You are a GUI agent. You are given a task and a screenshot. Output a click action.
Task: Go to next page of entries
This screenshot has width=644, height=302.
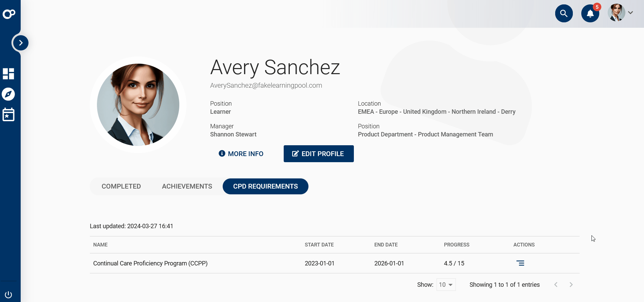pos(571,285)
